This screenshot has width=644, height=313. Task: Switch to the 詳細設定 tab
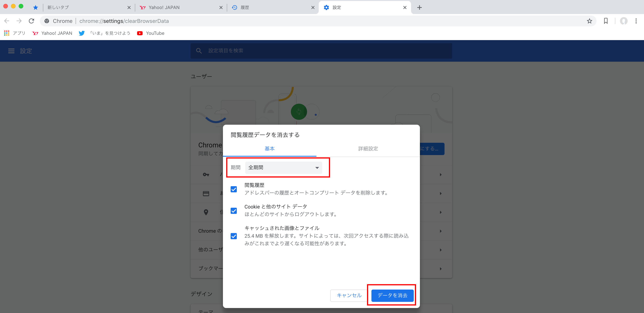coord(368,149)
